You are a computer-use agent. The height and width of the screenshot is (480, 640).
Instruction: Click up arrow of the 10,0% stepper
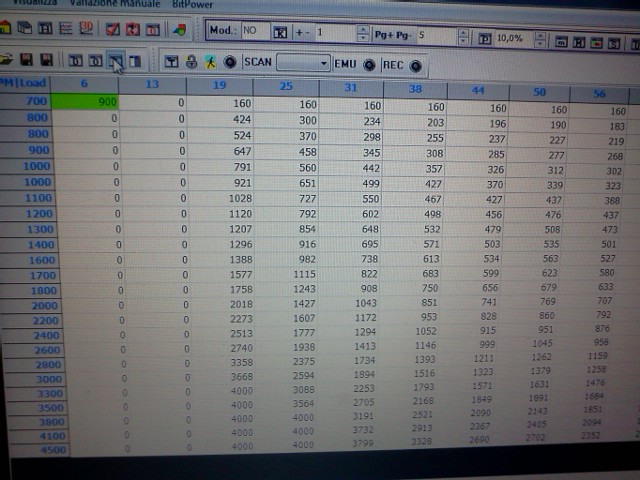540,36
